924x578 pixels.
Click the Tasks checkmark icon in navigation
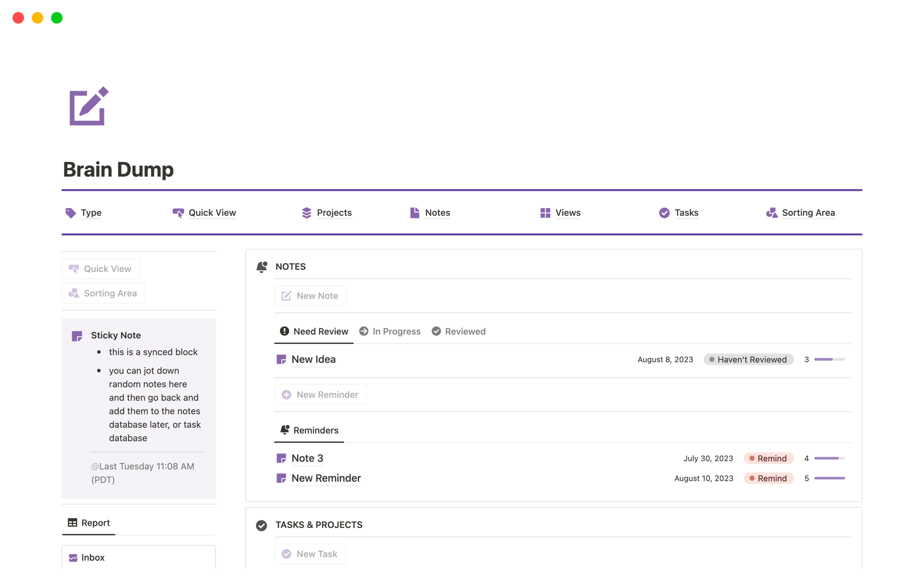[x=664, y=213]
